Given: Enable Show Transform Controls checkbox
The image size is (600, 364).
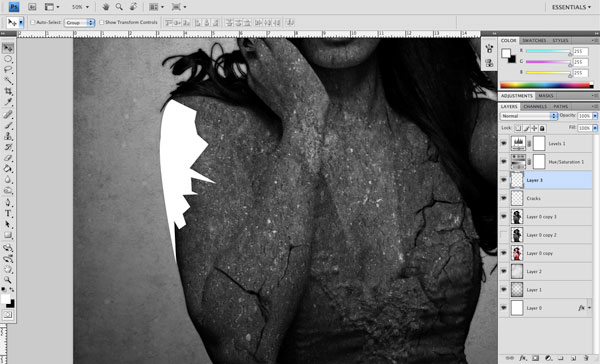Looking at the screenshot, I should pos(102,23).
